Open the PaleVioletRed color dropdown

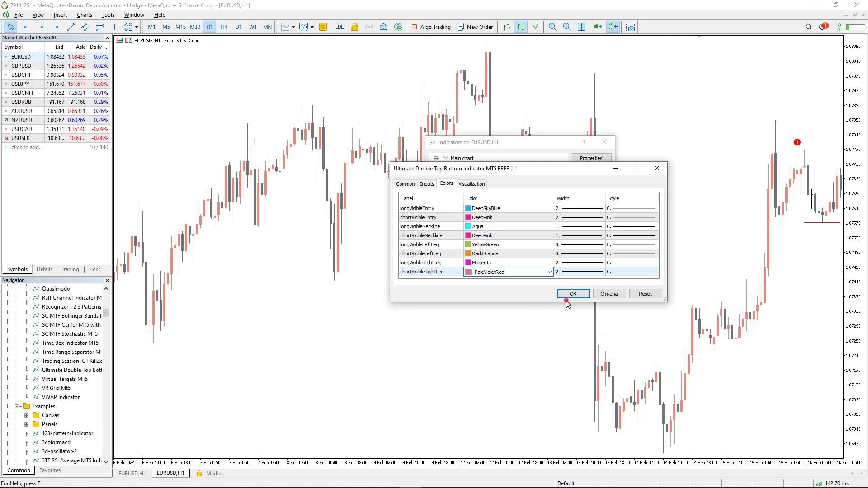[x=549, y=272]
